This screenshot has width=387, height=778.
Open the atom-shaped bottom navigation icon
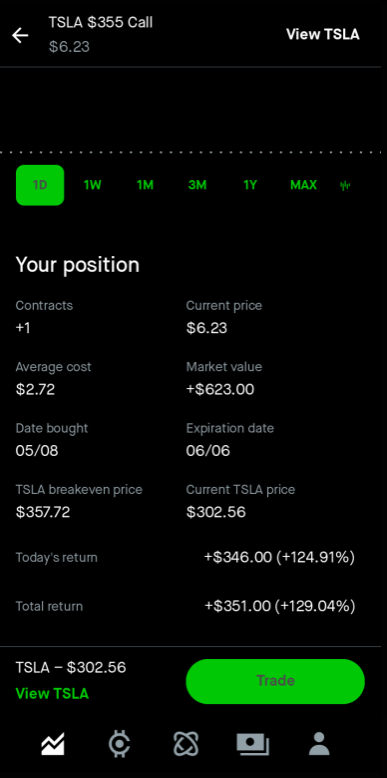tap(186, 744)
